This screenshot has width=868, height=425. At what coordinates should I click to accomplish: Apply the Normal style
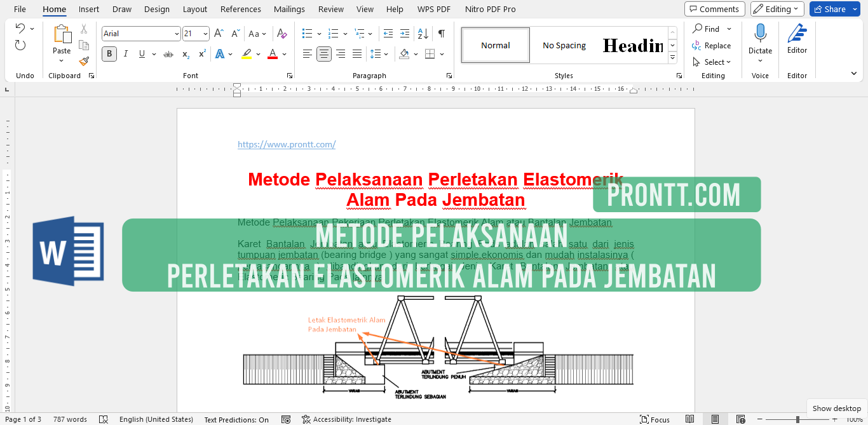pyautogui.click(x=496, y=45)
